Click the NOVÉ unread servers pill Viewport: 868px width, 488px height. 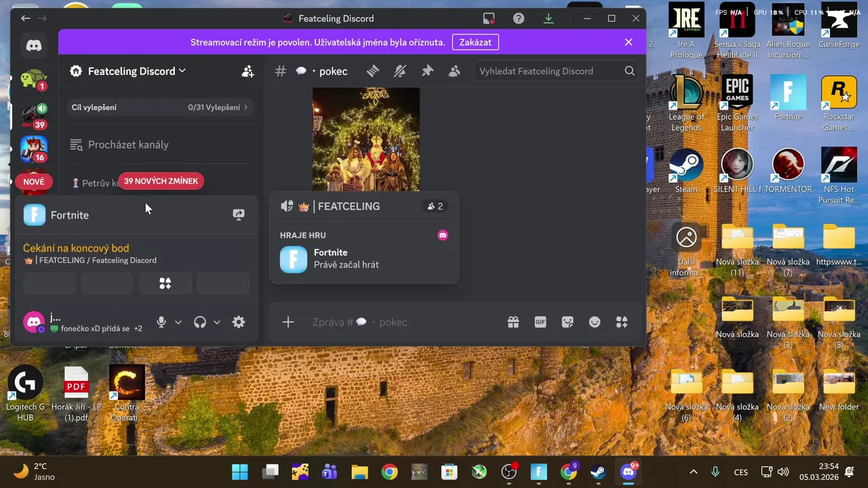point(33,182)
